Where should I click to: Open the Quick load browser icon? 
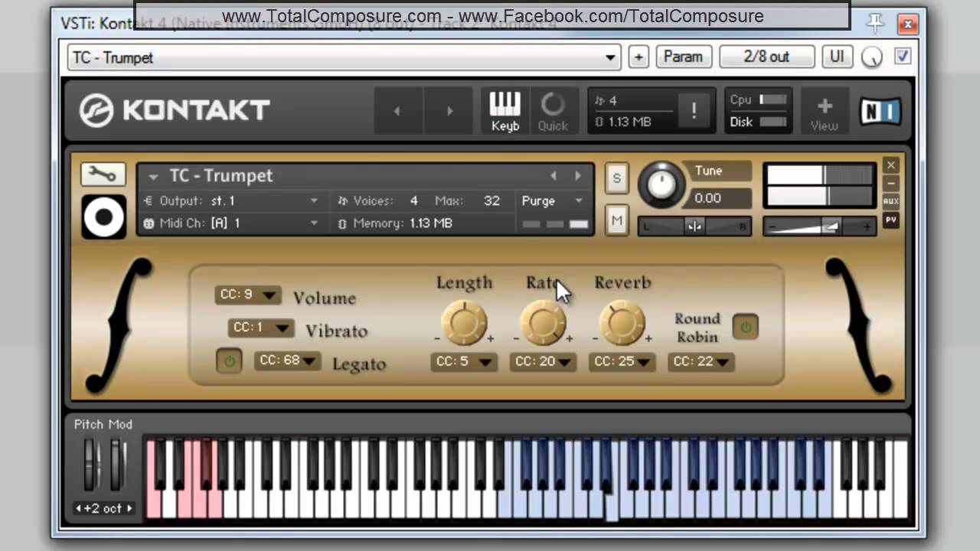(553, 109)
